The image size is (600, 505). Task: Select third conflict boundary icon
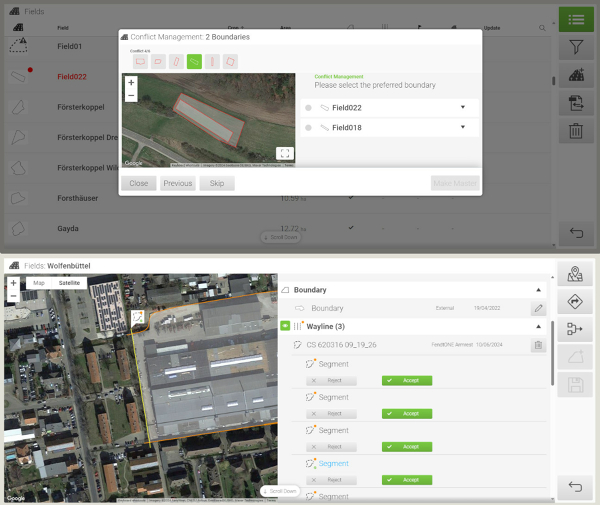tap(176, 61)
